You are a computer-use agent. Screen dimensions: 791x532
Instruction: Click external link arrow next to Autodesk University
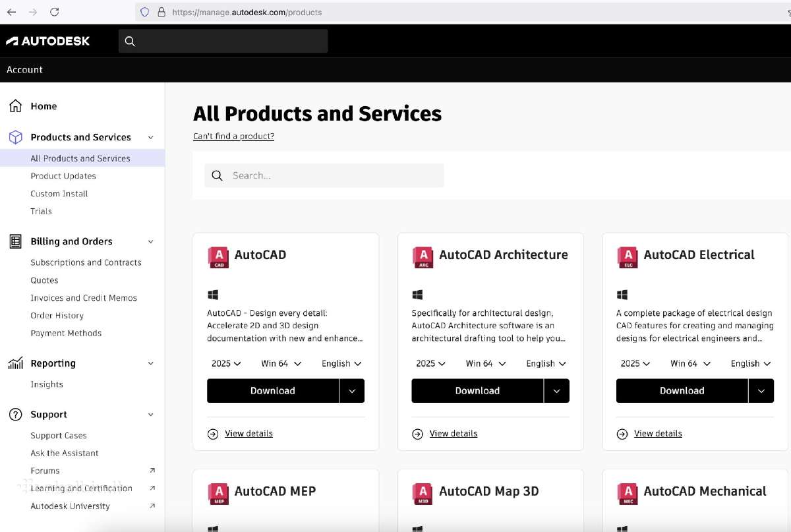coord(152,506)
